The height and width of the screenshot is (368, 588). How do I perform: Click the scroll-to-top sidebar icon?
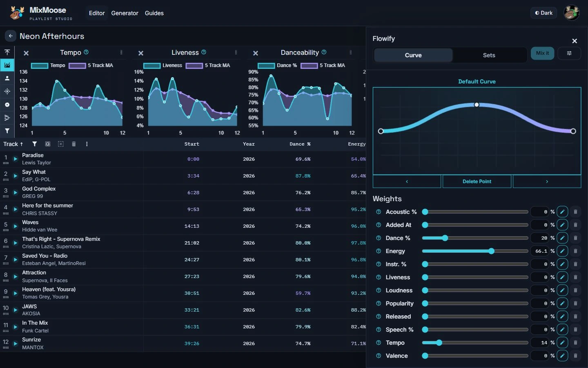pyautogui.click(x=7, y=52)
